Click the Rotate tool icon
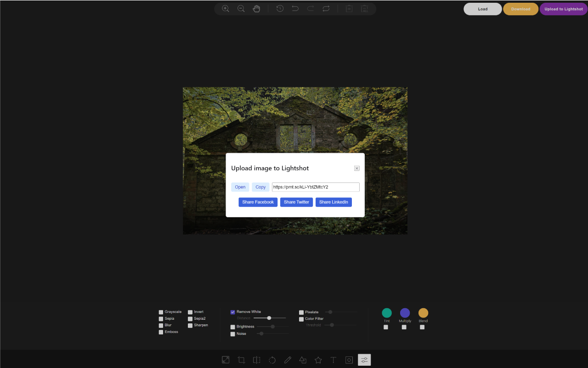Screen dimensions: 588x368 (x=271, y=359)
